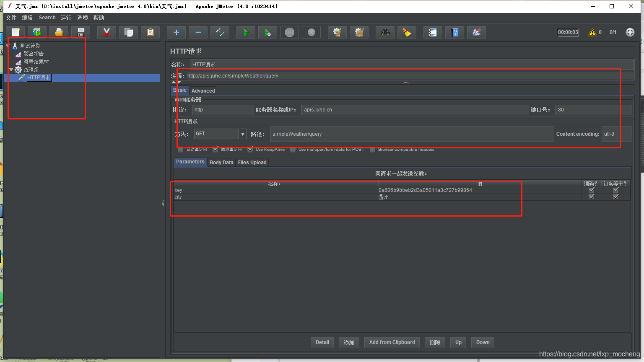The height and width of the screenshot is (362, 644).
Task: Click the Open file folder icon
Action: click(x=59, y=32)
